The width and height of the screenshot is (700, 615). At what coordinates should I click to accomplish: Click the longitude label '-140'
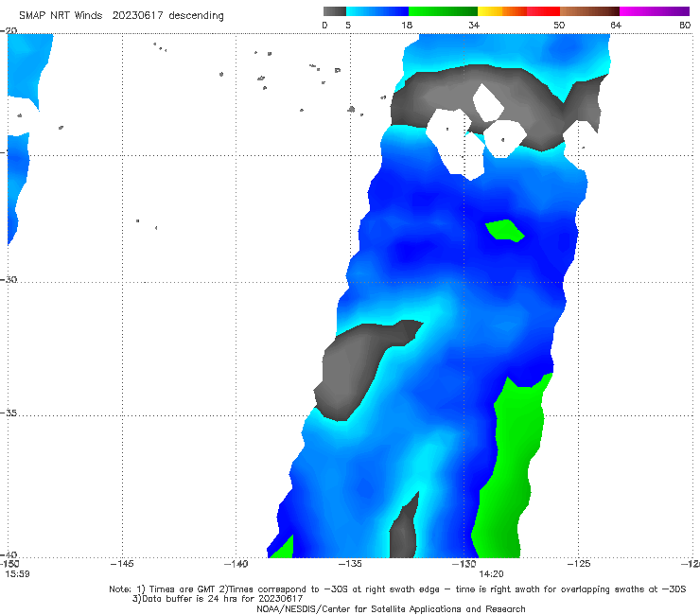tap(236, 564)
